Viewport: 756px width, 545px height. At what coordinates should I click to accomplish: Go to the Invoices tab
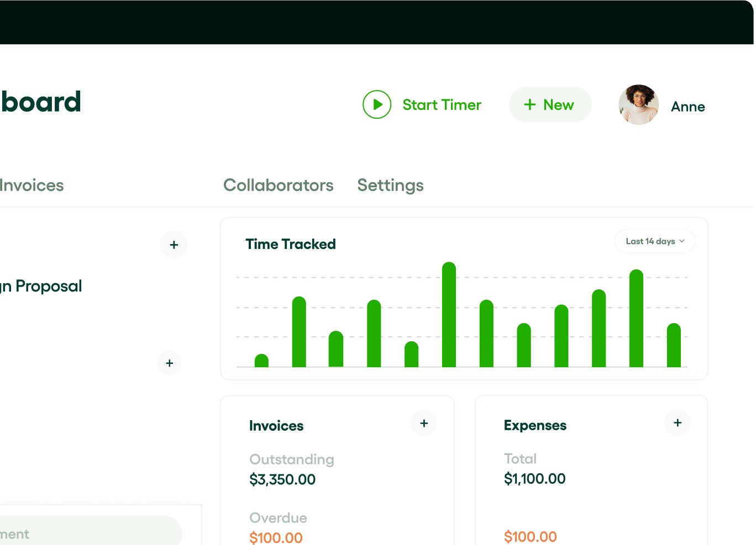[32, 185]
